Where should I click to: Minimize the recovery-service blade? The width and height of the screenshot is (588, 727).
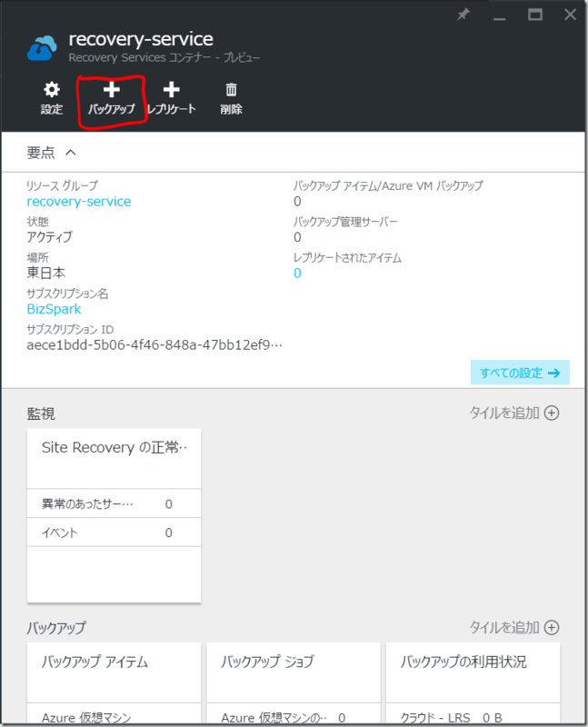point(500,18)
